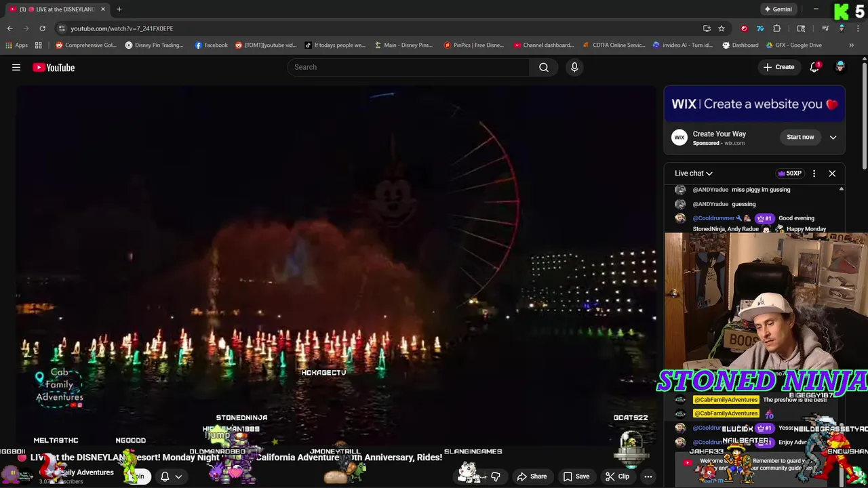
Task: Reload the page
Action: click(x=42, y=28)
